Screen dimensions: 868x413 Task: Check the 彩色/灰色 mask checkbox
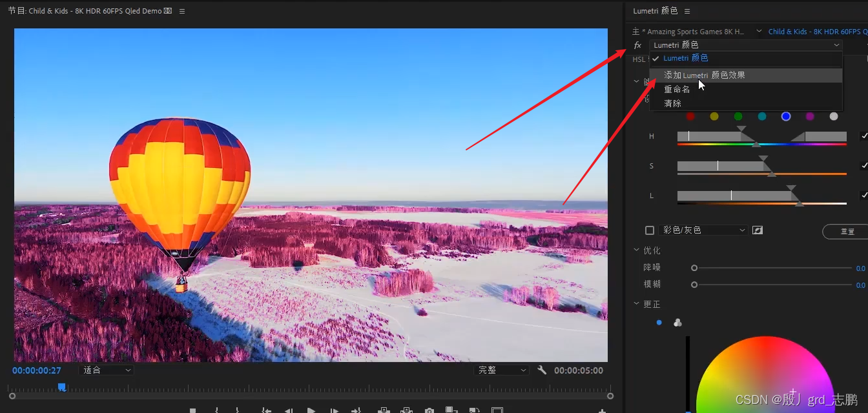coord(650,230)
